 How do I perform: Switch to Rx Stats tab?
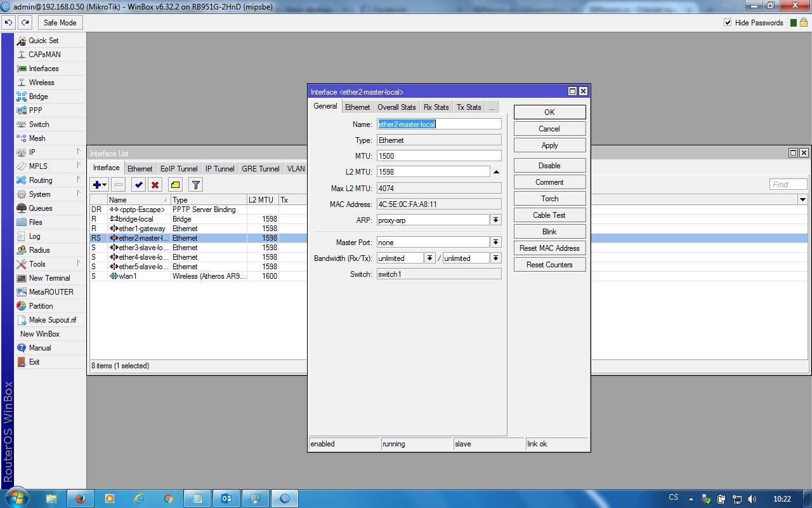click(x=436, y=107)
